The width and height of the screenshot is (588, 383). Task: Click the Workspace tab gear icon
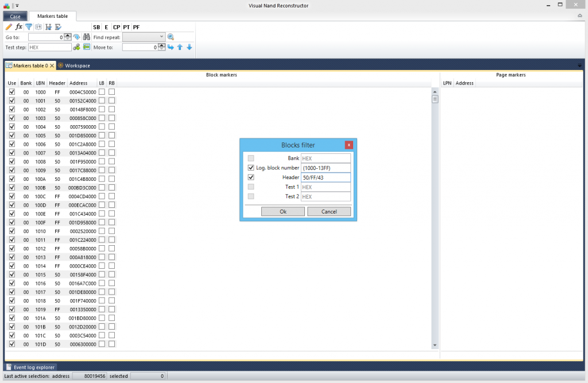point(60,65)
